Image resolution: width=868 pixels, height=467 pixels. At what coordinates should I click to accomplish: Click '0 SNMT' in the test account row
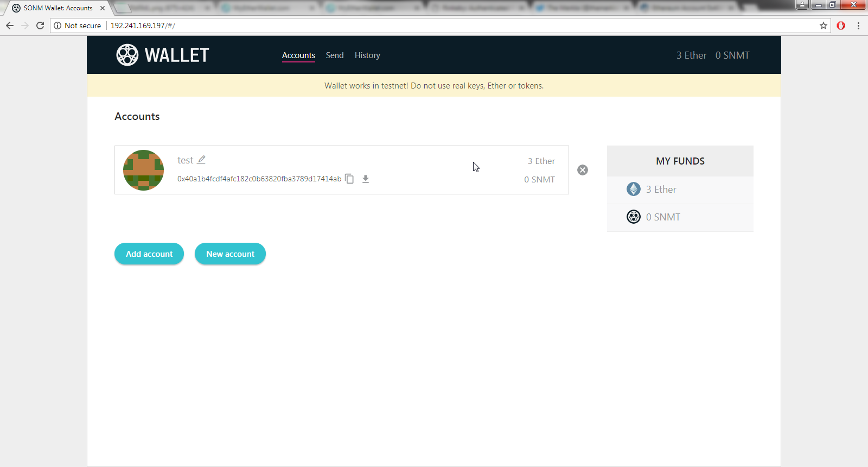pos(539,180)
